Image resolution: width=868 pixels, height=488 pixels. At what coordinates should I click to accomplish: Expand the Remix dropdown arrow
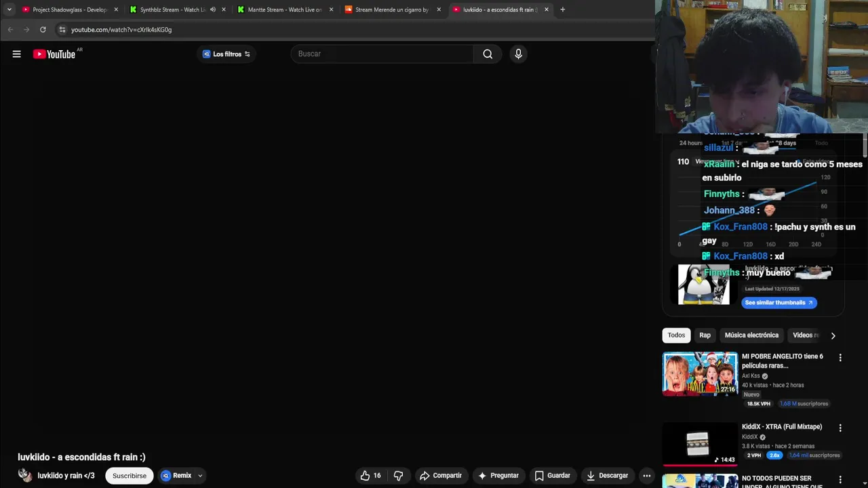coord(200,476)
